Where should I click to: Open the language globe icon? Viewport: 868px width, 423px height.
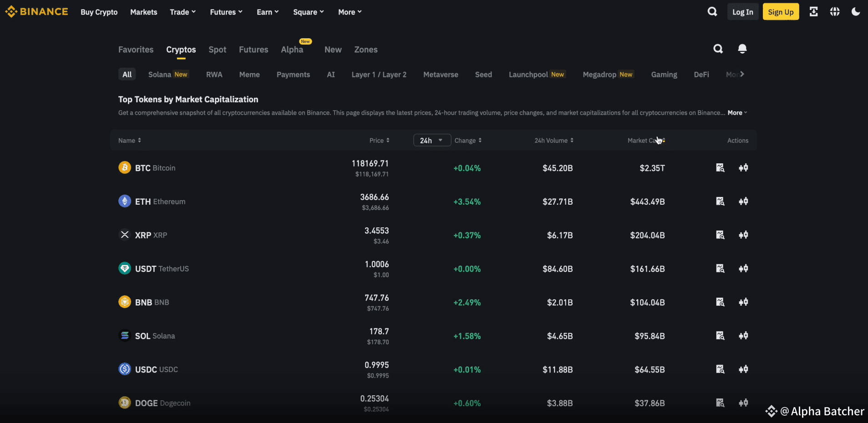(x=834, y=12)
